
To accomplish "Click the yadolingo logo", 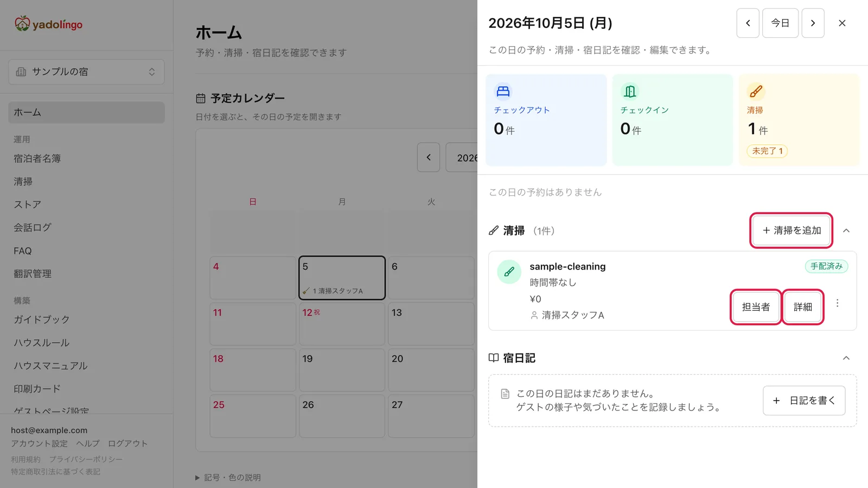I will pyautogui.click(x=49, y=24).
